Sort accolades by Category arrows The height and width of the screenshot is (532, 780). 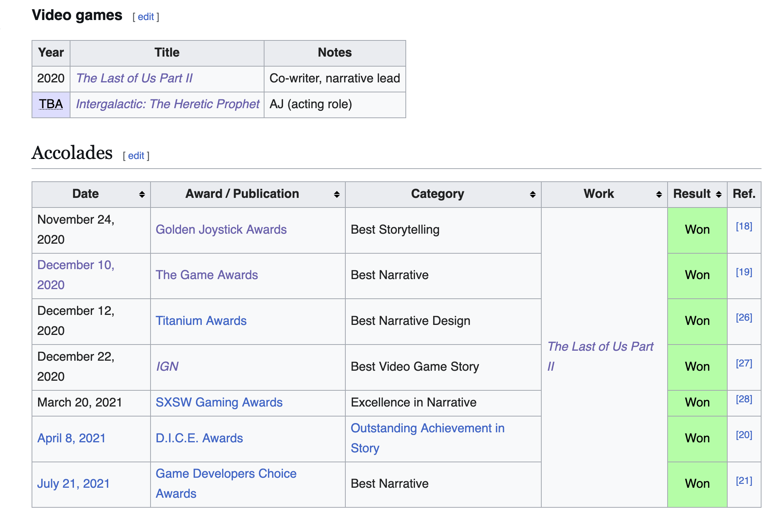click(x=532, y=194)
